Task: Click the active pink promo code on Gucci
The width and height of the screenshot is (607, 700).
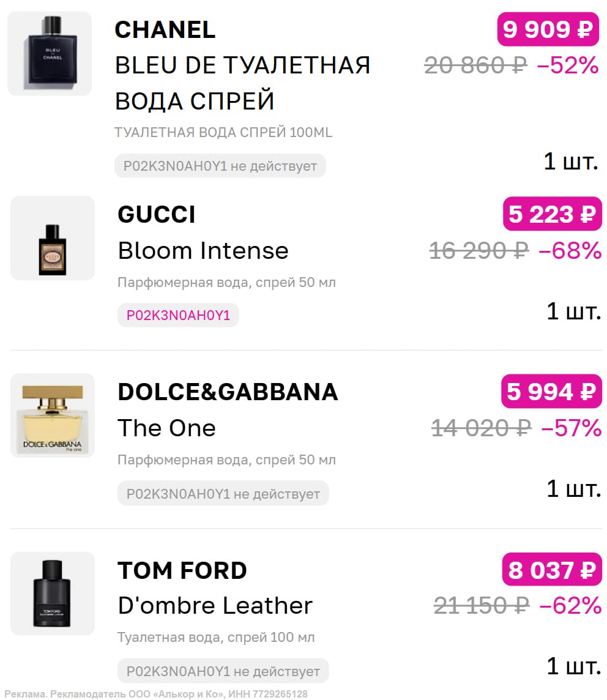Action: pos(178,315)
